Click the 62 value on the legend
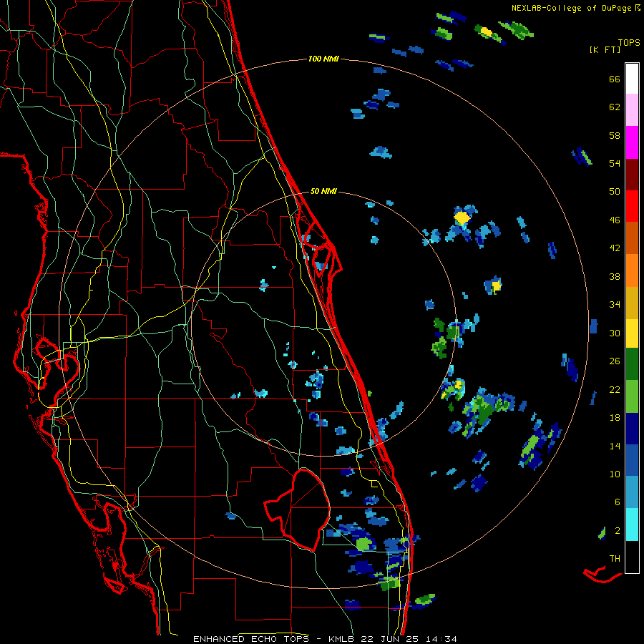Image resolution: width=644 pixels, height=644 pixels. coord(615,107)
